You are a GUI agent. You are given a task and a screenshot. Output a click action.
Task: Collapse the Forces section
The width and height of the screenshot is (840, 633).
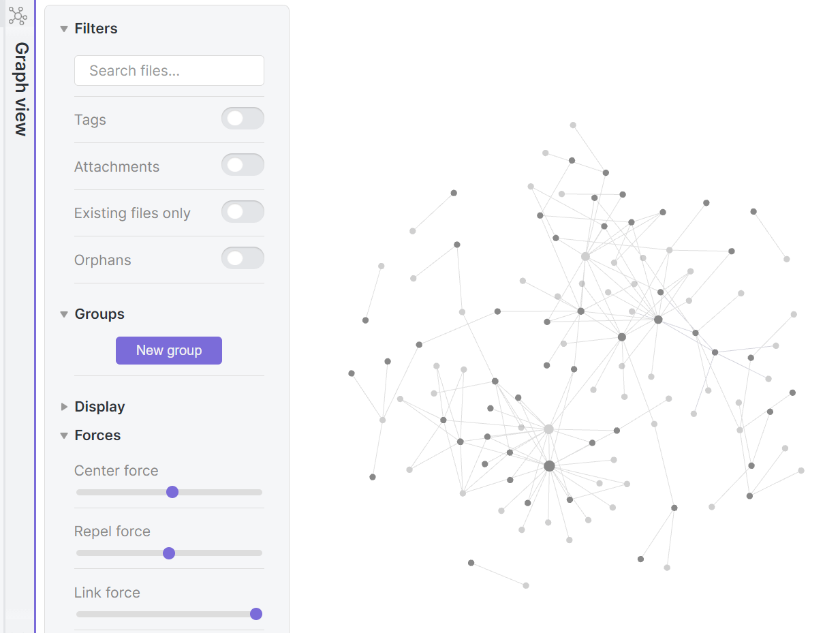coord(63,435)
